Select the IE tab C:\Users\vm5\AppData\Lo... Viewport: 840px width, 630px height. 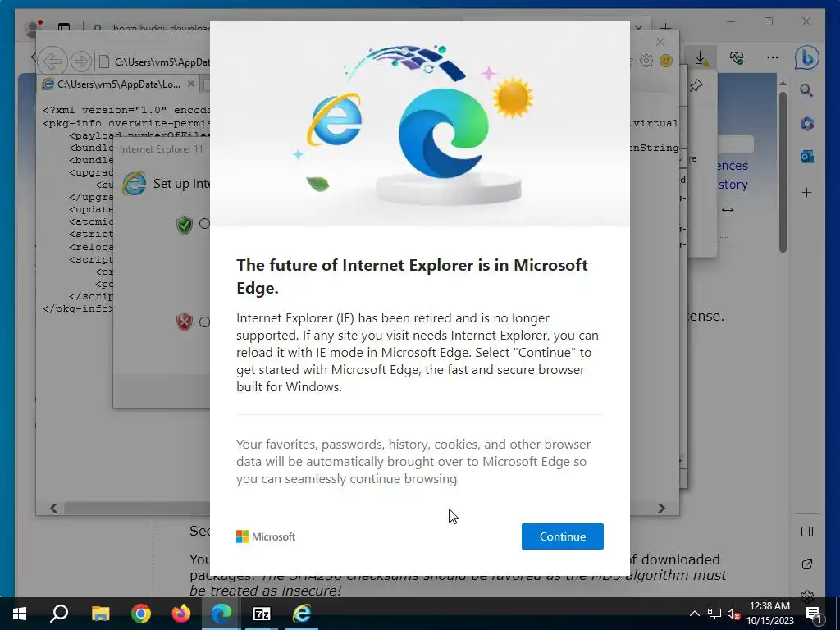pyautogui.click(x=116, y=84)
